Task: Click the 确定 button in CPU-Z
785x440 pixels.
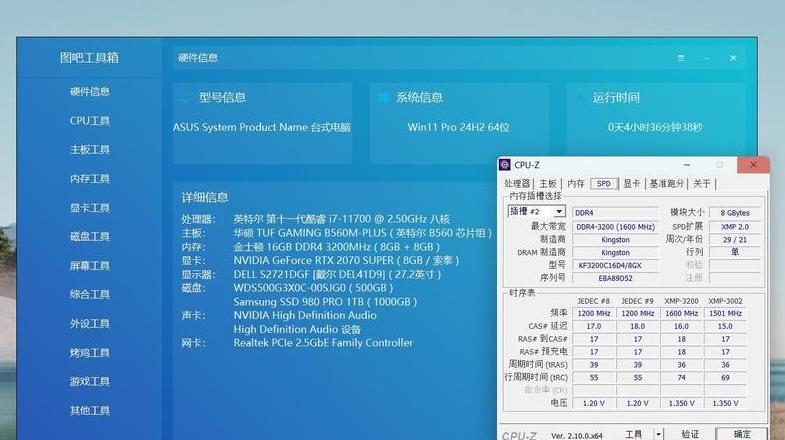Action: click(x=741, y=434)
